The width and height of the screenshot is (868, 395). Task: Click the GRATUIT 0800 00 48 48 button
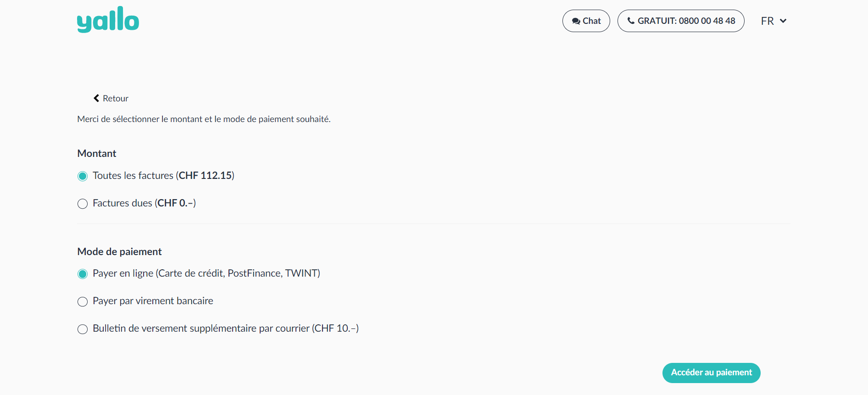pos(680,21)
